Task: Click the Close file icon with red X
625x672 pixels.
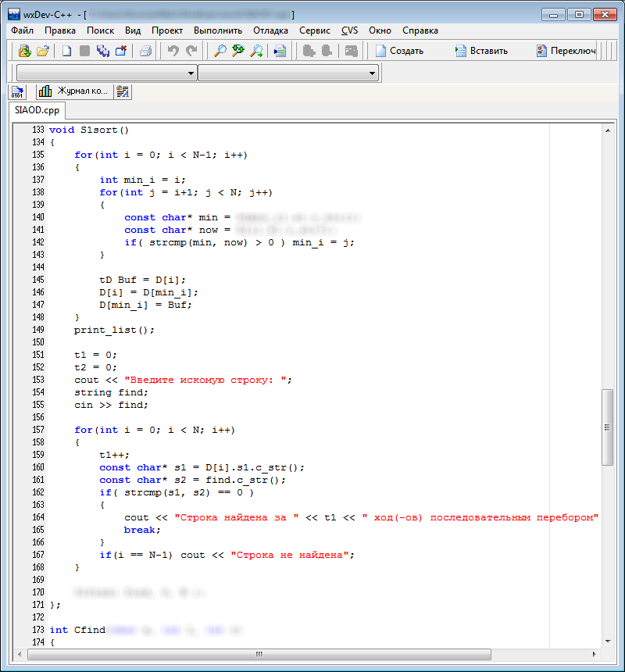Action: pos(121,51)
